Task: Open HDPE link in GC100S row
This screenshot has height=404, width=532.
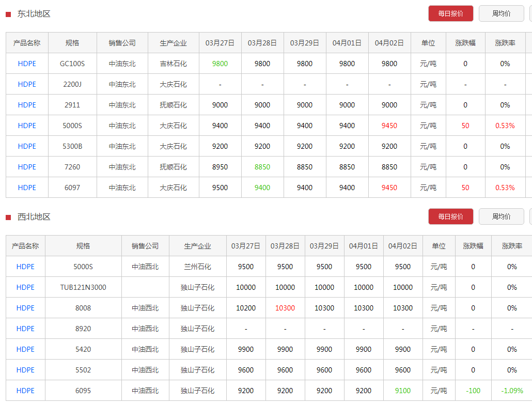Action: pos(27,64)
